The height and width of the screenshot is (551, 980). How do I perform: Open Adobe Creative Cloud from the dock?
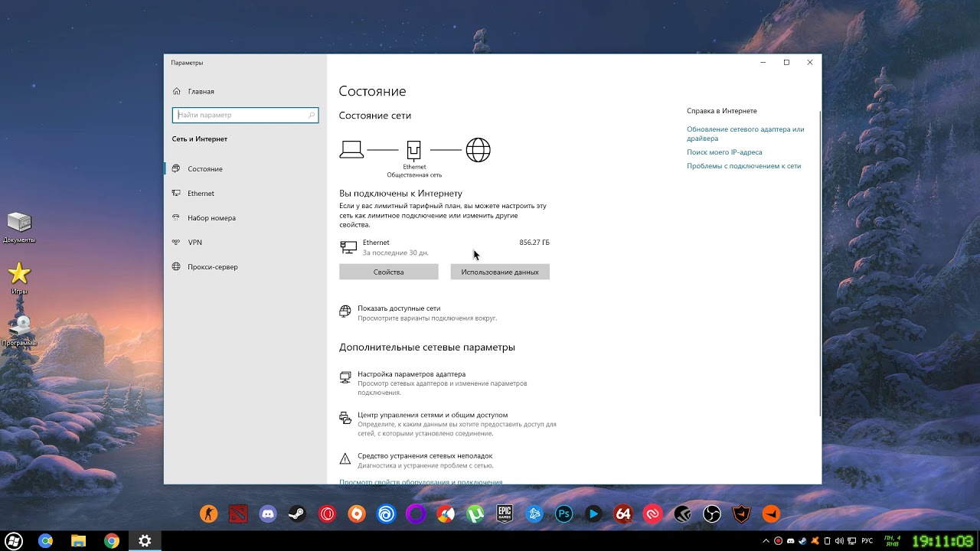pyautogui.click(x=653, y=514)
